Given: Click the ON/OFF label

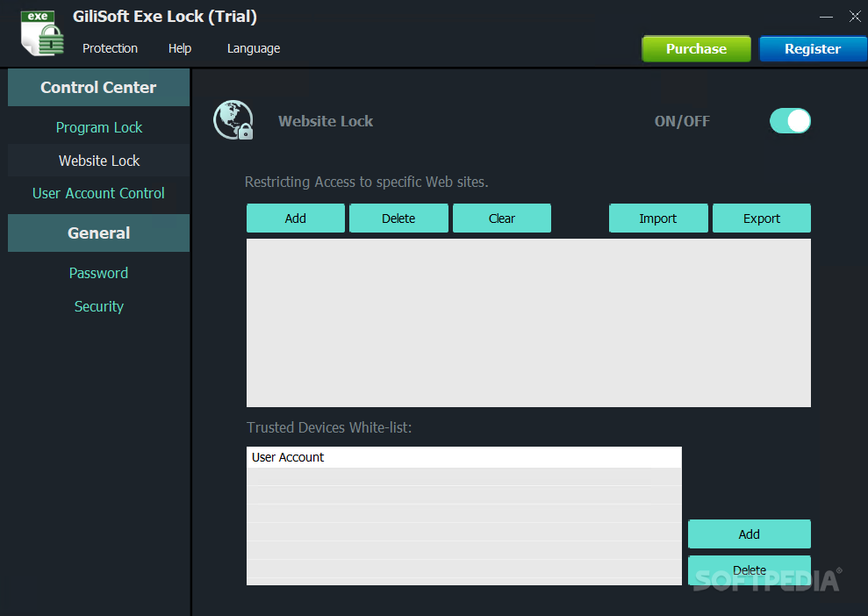Looking at the screenshot, I should click(682, 121).
